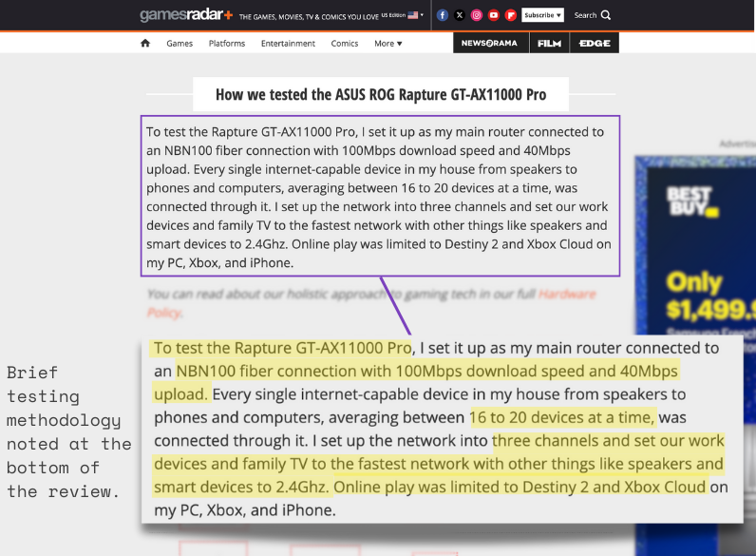
Task: Click the Search text label
Action: (585, 15)
